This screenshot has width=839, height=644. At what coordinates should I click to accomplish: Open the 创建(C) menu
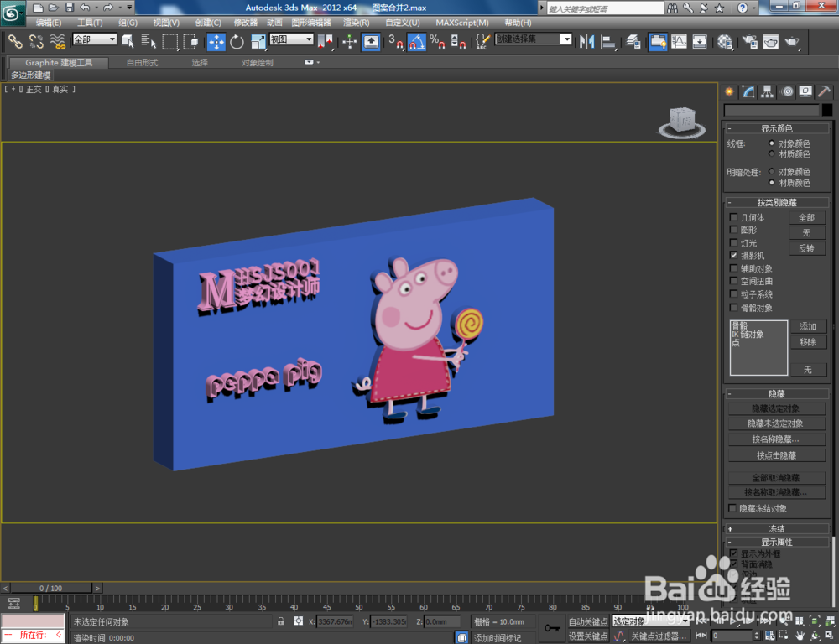tap(208, 23)
